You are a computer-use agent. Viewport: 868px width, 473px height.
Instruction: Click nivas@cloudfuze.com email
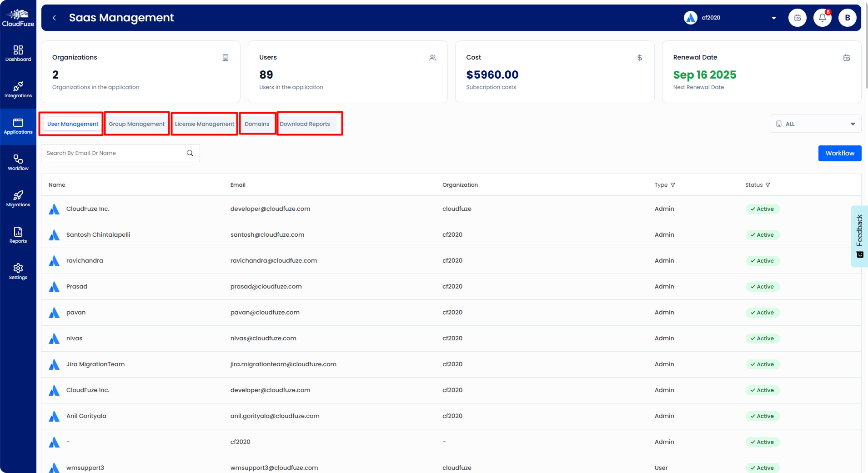(263, 339)
